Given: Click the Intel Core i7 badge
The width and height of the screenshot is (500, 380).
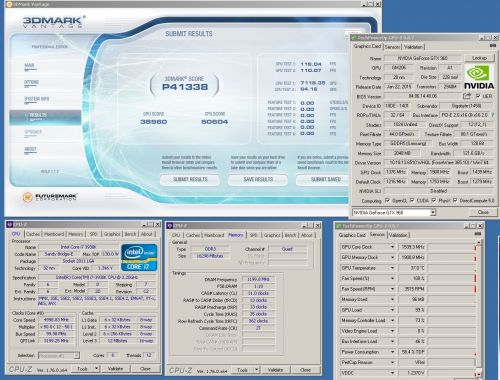Looking at the screenshot, I should click(x=139, y=257).
